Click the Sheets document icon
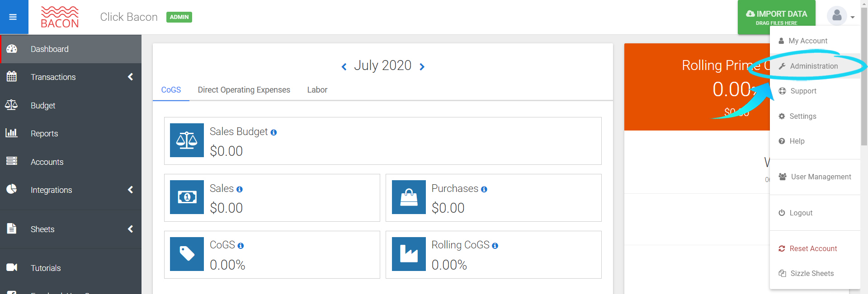Viewport: 868px width, 294px height. [x=12, y=229]
